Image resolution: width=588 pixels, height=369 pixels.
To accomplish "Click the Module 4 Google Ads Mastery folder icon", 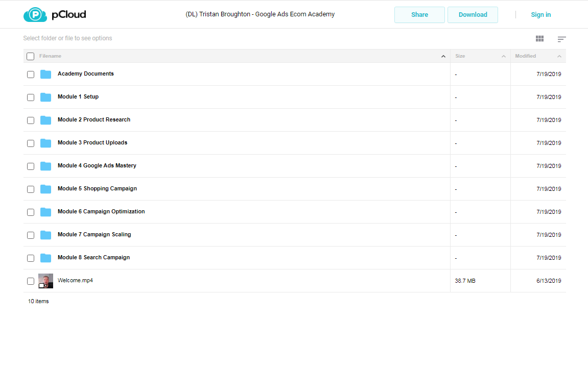I will point(46,166).
